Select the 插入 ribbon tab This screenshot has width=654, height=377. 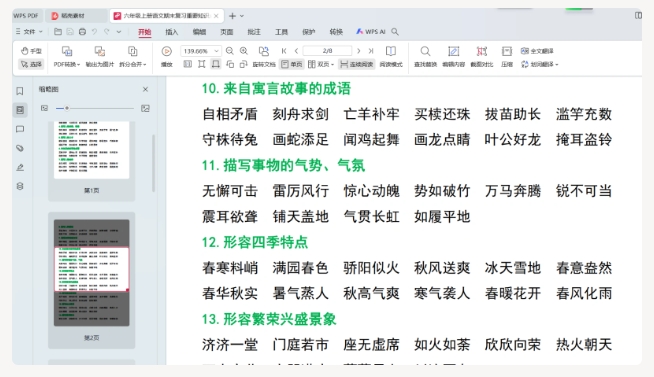171,32
